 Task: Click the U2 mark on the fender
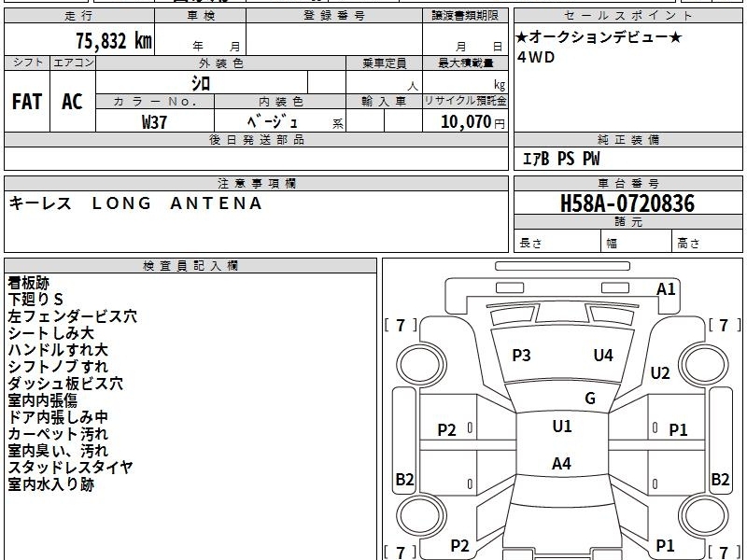[660, 373]
